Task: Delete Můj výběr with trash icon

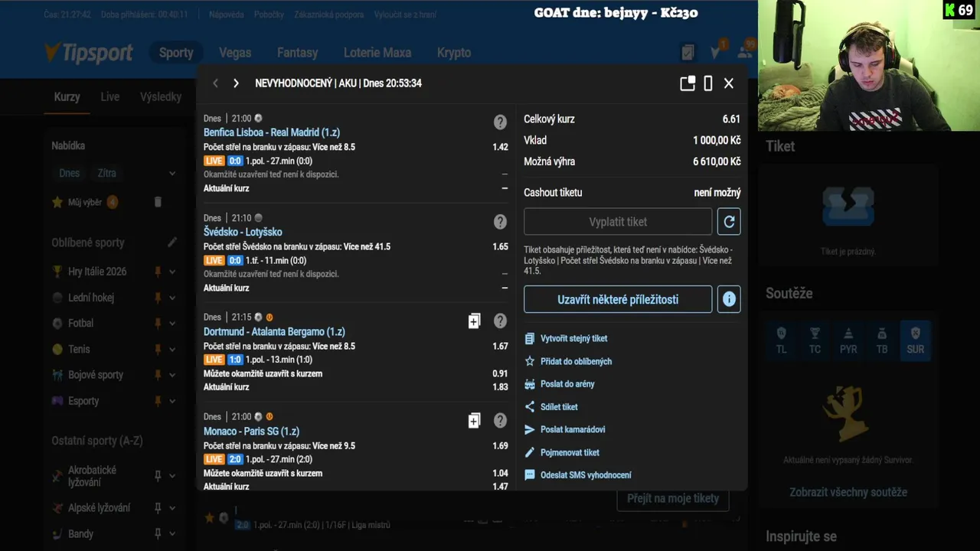Action: click(158, 202)
